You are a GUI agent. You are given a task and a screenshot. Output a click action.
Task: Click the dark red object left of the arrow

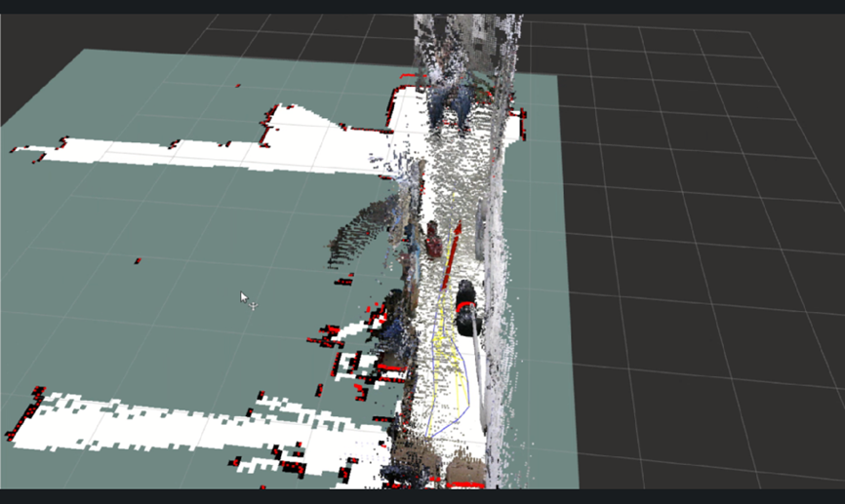[x=432, y=240]
